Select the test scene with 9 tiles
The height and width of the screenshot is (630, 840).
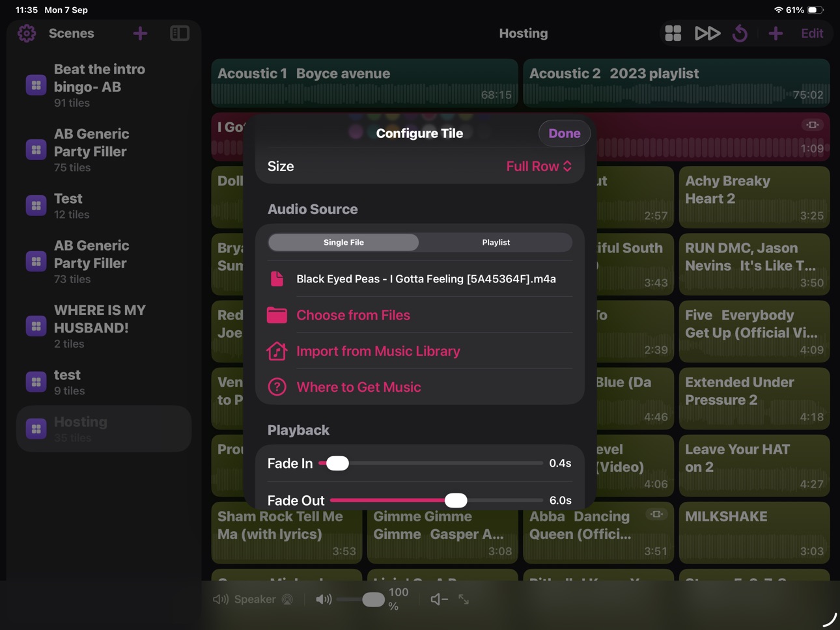pyautogui.click(x=104, y=382)
